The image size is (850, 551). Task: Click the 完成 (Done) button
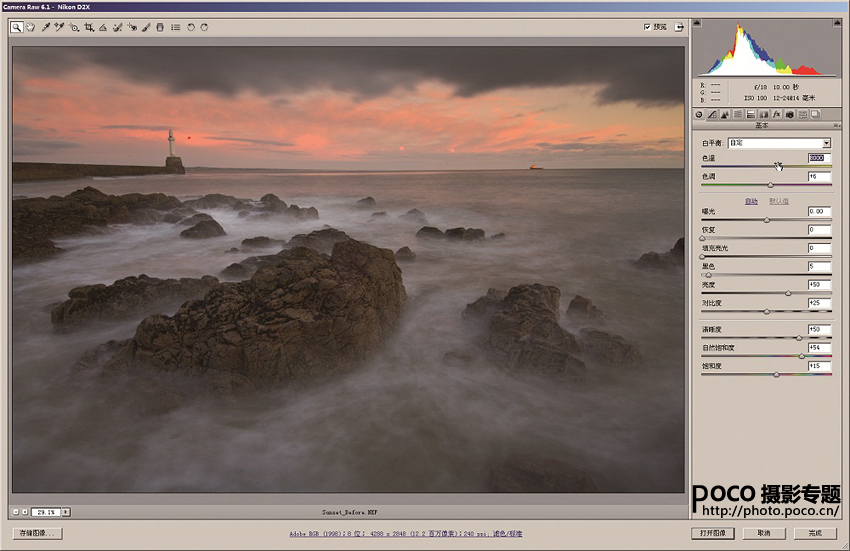815,534
